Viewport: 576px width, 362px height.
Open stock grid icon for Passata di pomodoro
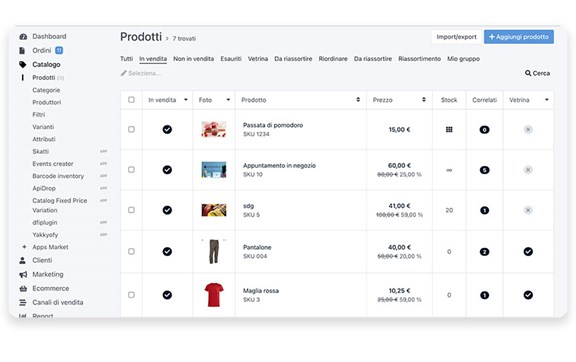[x=449, y=129]
